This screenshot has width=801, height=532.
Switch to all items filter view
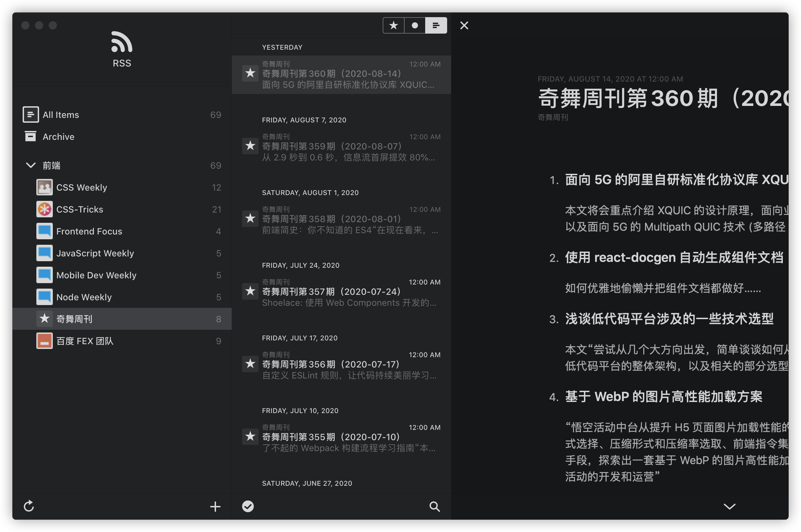(x=436, y=25)
